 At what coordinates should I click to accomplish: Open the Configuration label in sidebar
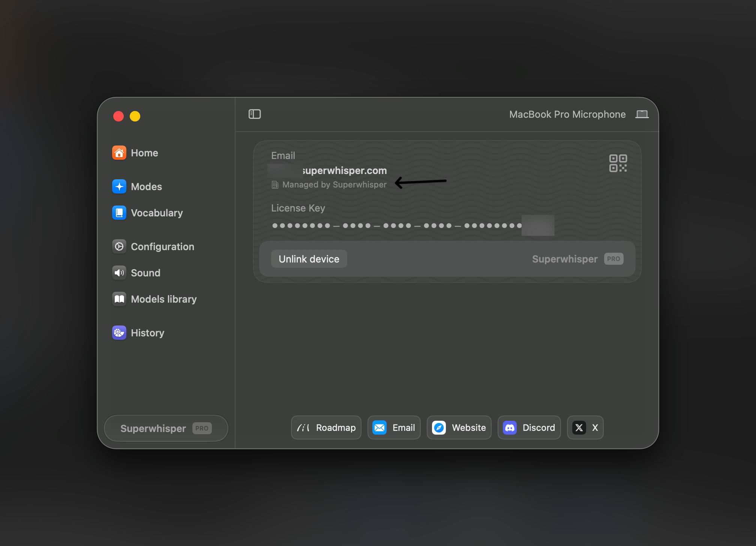162,247
